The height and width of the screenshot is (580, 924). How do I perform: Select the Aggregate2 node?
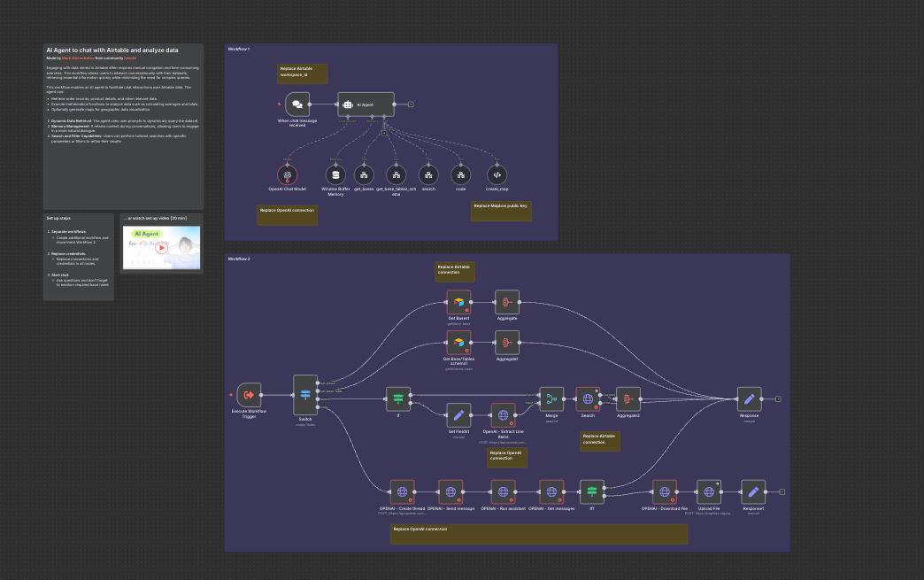point(628,399)
